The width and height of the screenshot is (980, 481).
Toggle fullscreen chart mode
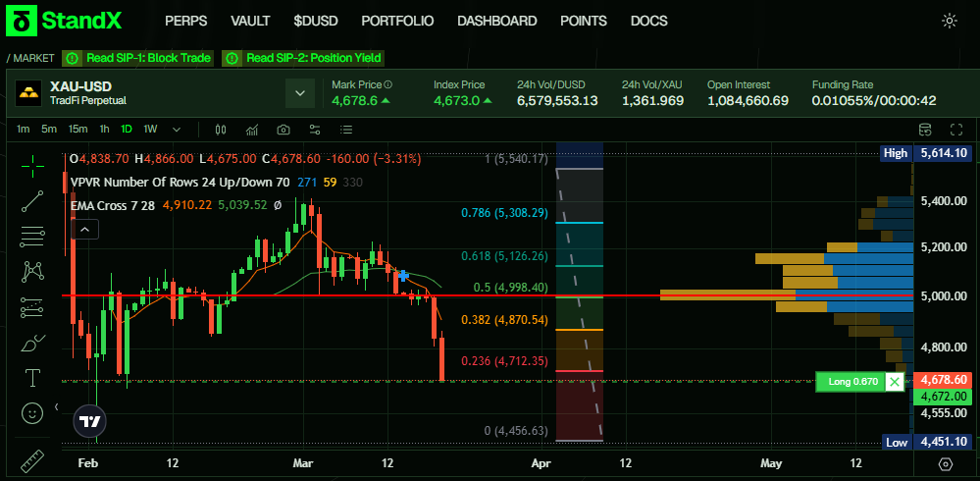point(956,131)
